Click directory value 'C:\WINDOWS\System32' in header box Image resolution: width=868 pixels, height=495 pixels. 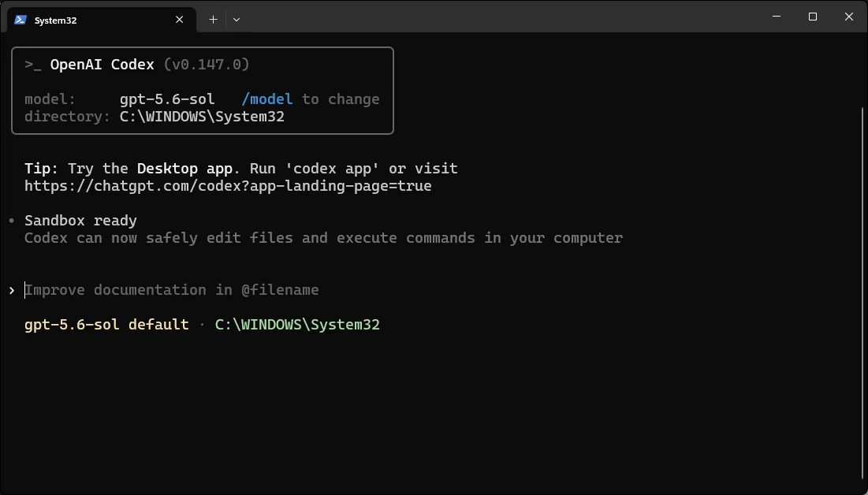[x=202, y=117]
